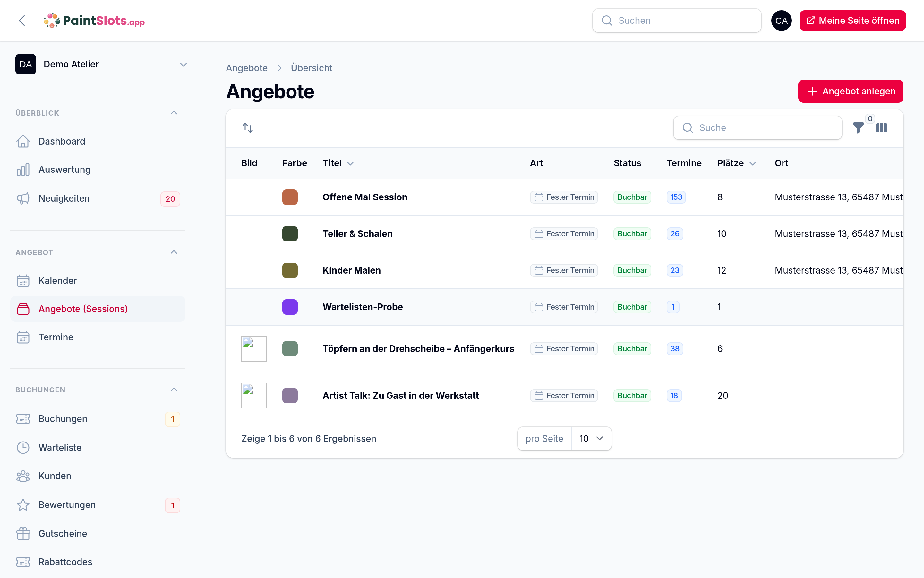Open the PaintSlots.app logo home
The width and height of the screenshot is (924, 578).
pos(94,21)
